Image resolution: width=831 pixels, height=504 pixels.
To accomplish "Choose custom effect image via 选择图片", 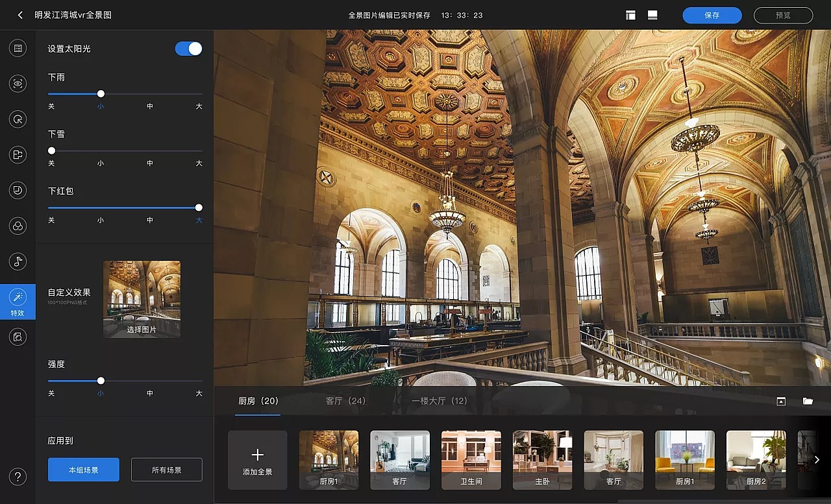I will click(142, 299).
